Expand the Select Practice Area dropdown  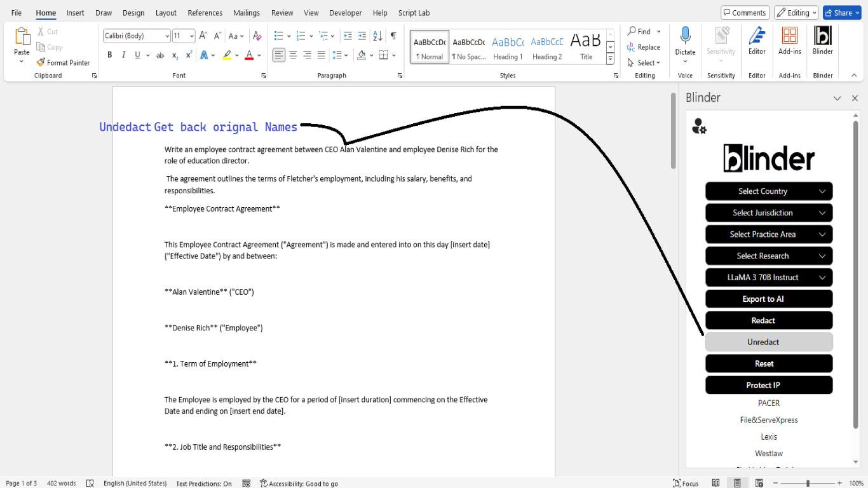[768, 234]
